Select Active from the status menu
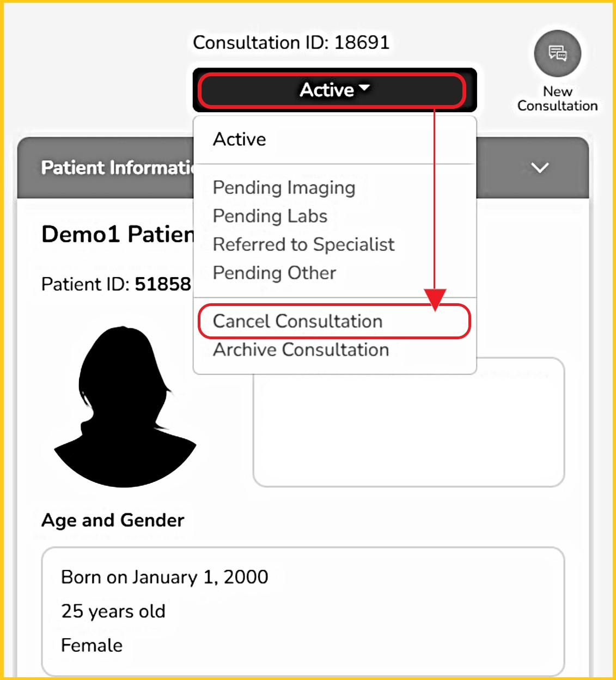616x680 pixels. (240, 139)
